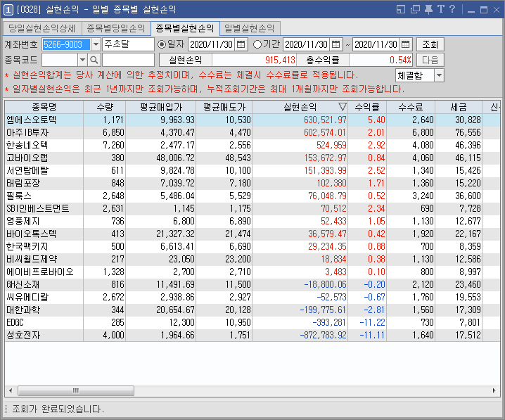Select the 대한과학 row
Image resolution: width=505 pixels, height=420 pixels.
coord(252,310)
